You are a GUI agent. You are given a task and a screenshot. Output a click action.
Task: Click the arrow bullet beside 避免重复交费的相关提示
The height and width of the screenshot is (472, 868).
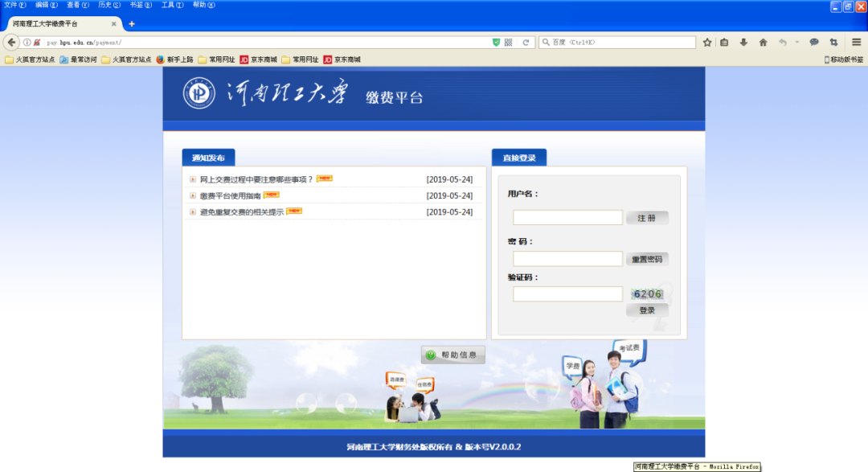coord(193,212)
